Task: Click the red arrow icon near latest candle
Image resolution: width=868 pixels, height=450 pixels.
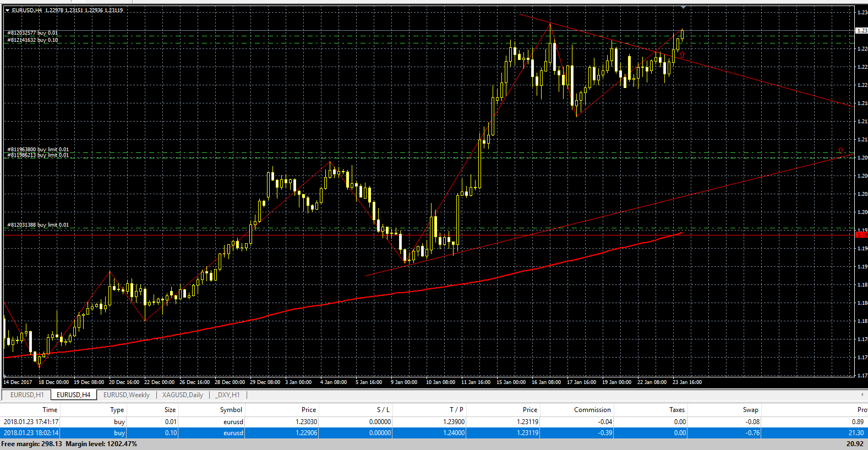Action: pos(683,55)
